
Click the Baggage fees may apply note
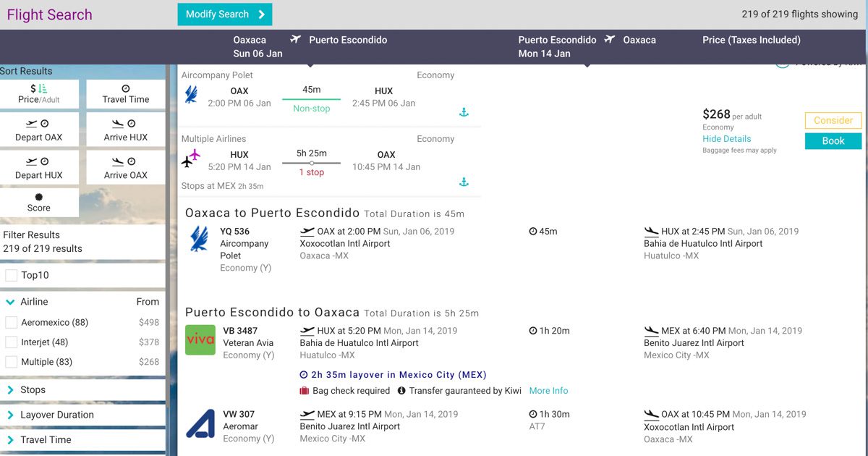(x=739, y=151)
